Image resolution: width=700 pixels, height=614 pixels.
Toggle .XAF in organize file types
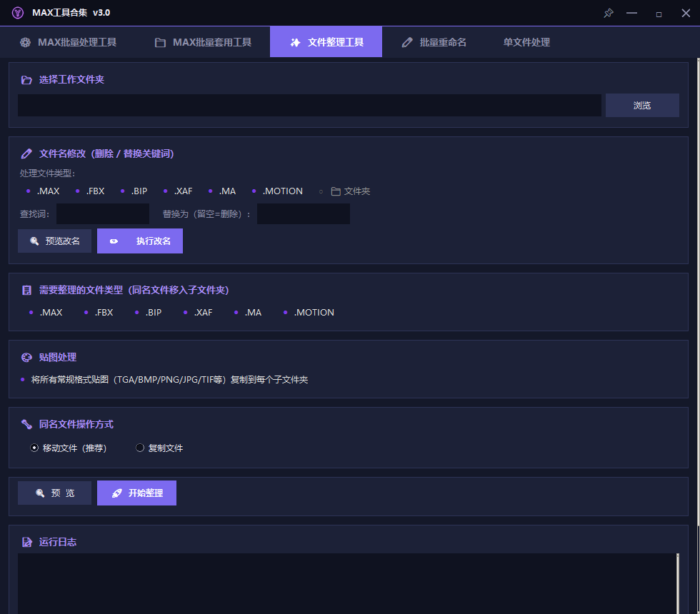198,313
